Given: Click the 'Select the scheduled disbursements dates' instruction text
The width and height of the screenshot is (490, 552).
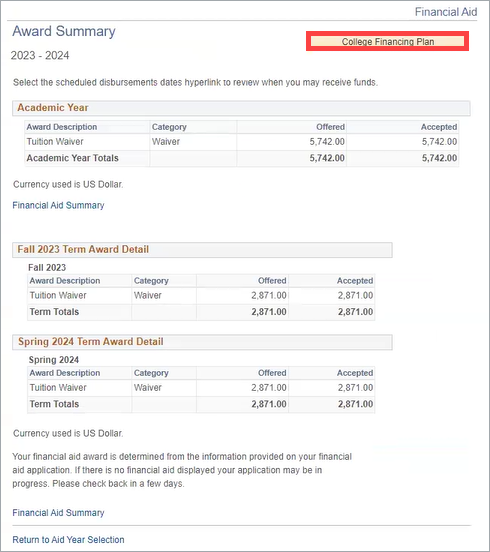Looking at the screenshot, I should pos(195,82).
